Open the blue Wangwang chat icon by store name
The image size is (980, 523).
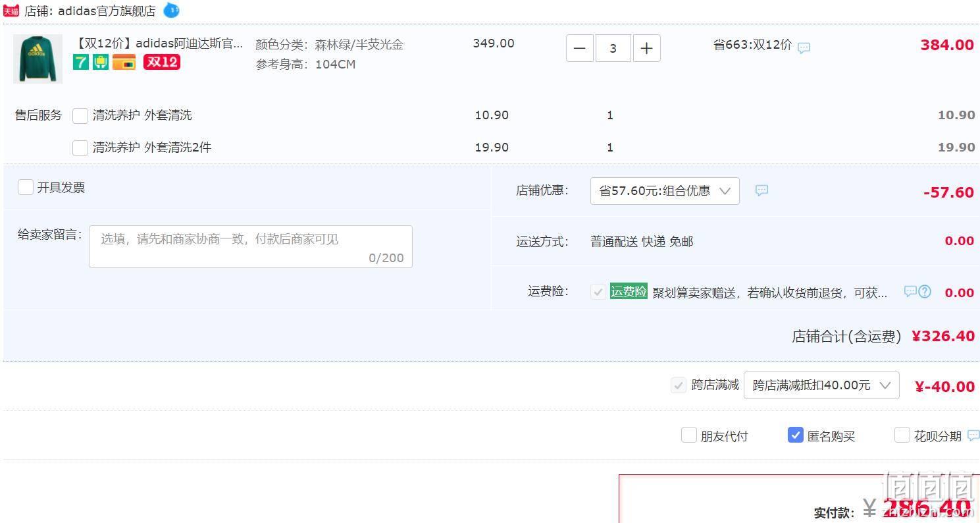click(x=171, y=10)
